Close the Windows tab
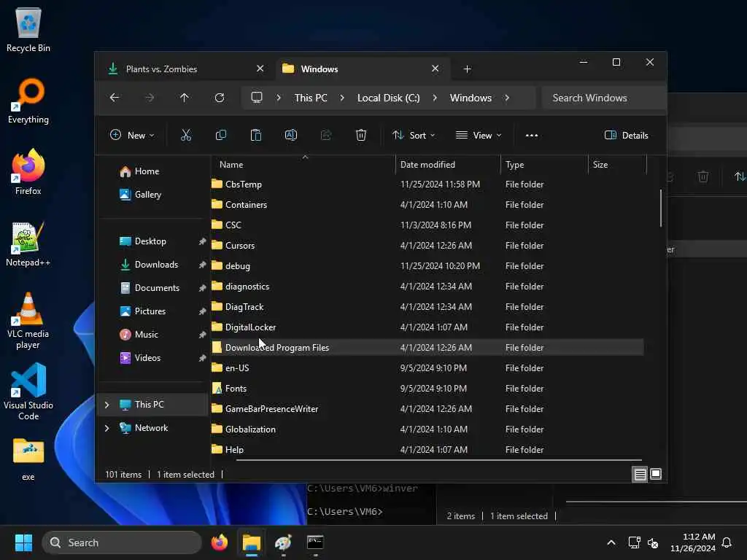 tap(435, 69)
